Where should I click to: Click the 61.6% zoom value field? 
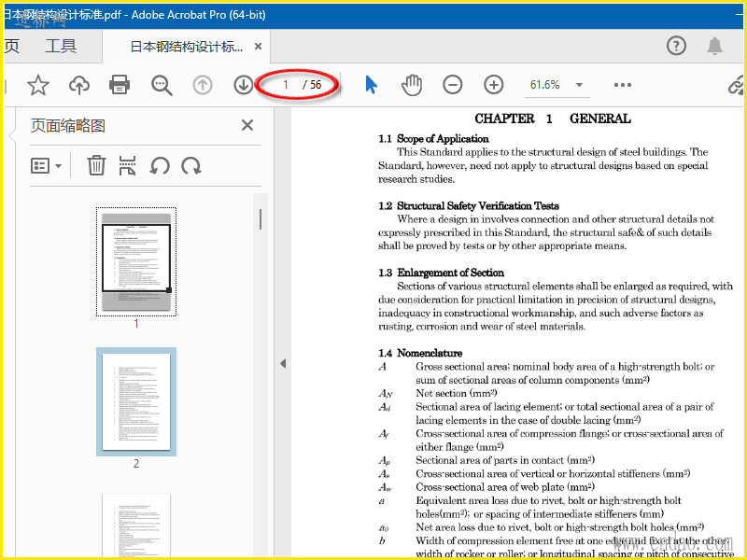[545, 85]
